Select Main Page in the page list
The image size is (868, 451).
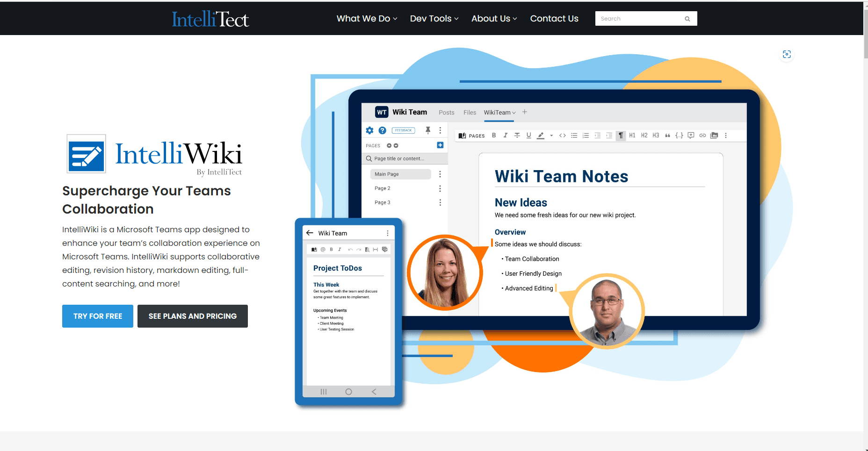[400, 174]
